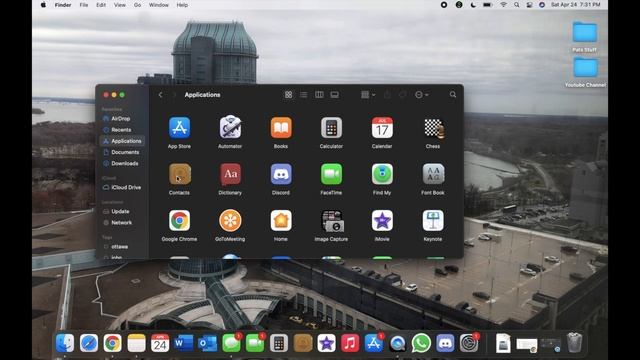Viewport: 640px width, 360px height.
Task: Open the View menu
Action: [120, 5]
